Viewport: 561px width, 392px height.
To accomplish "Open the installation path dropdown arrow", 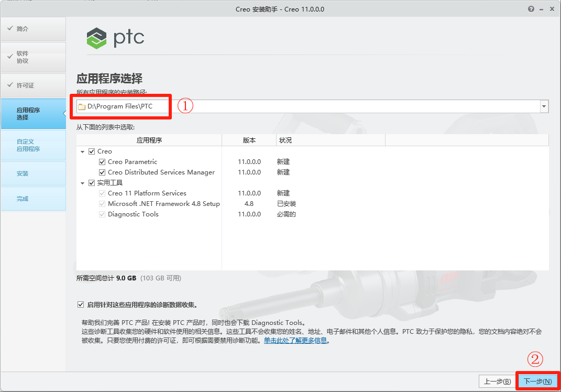I will tap(544, 106).
